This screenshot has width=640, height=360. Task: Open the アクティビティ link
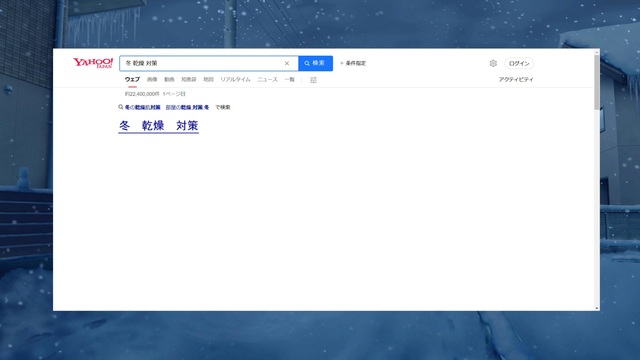pos(516,80)
